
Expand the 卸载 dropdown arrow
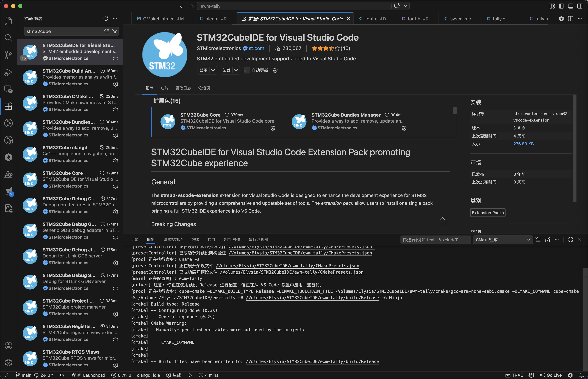tap(236, 70)
